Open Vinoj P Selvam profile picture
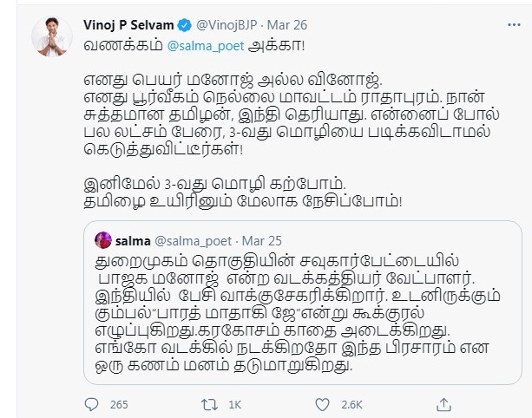 pos(51,36)
